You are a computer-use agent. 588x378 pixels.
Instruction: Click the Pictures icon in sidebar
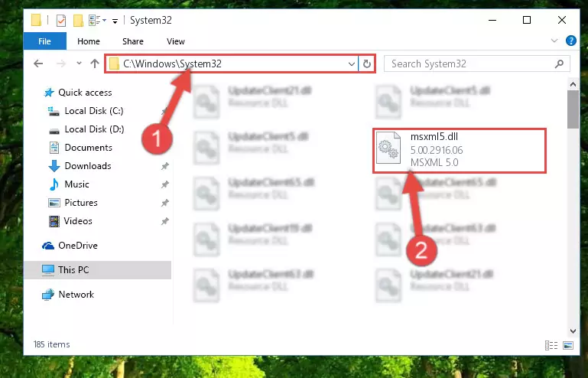coord(54,203)
